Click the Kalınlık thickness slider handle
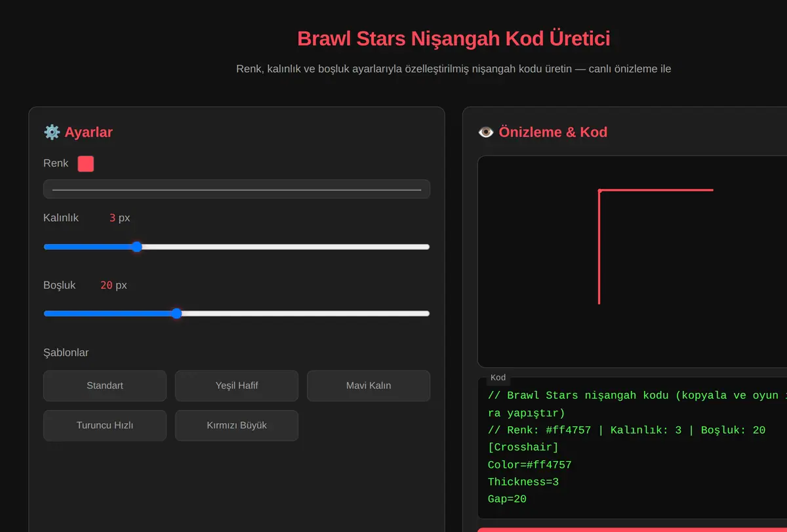 (x=136, y=247)
